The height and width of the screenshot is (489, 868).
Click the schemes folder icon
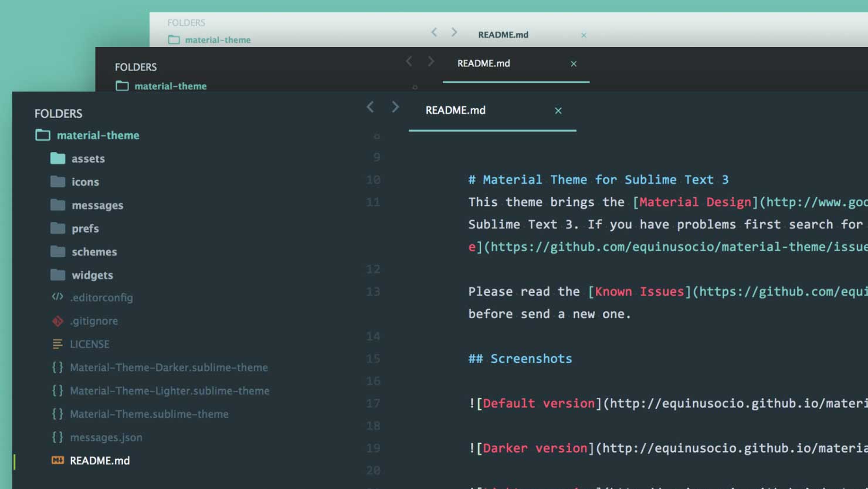click(57, 251)
